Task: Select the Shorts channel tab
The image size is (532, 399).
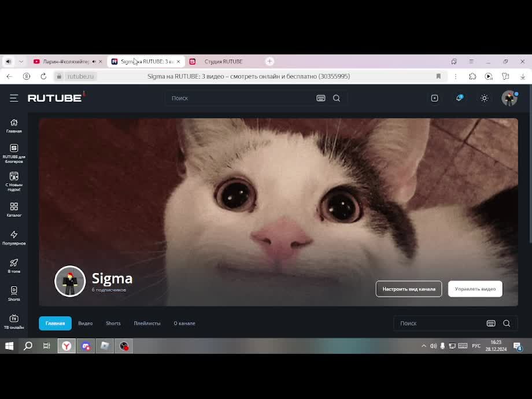Action: (x=113, y=323)
